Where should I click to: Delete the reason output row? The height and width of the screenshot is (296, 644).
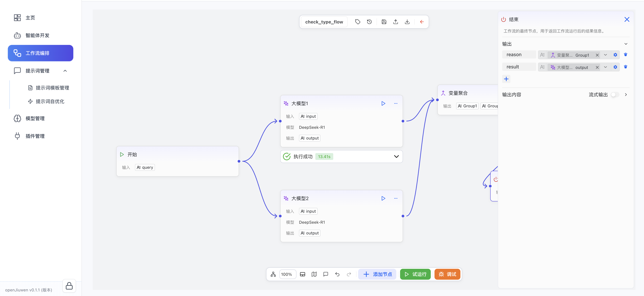[x=625, y=55]
